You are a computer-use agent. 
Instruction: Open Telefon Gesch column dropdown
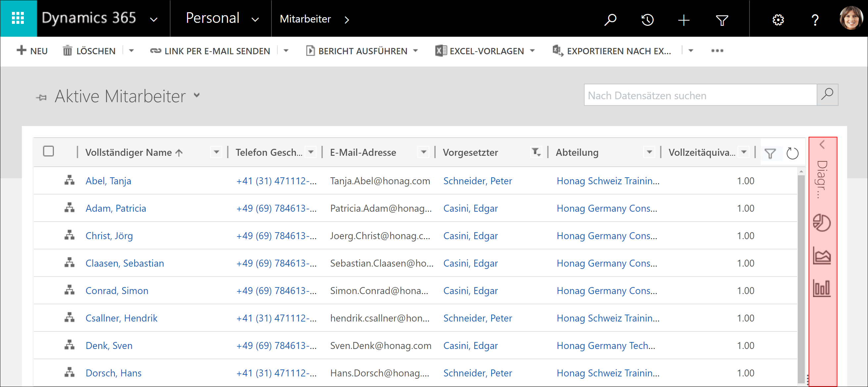[311, 152]
